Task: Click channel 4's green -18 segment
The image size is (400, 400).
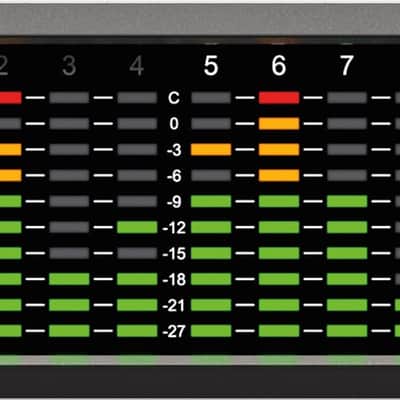Action: [137, 279]
